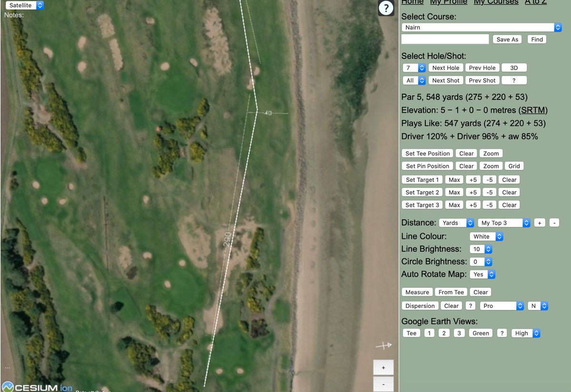This screenshot has height=392, width=571.
Task: Open the hole number 7 dropdown
Action: click(x=414, y=68)
